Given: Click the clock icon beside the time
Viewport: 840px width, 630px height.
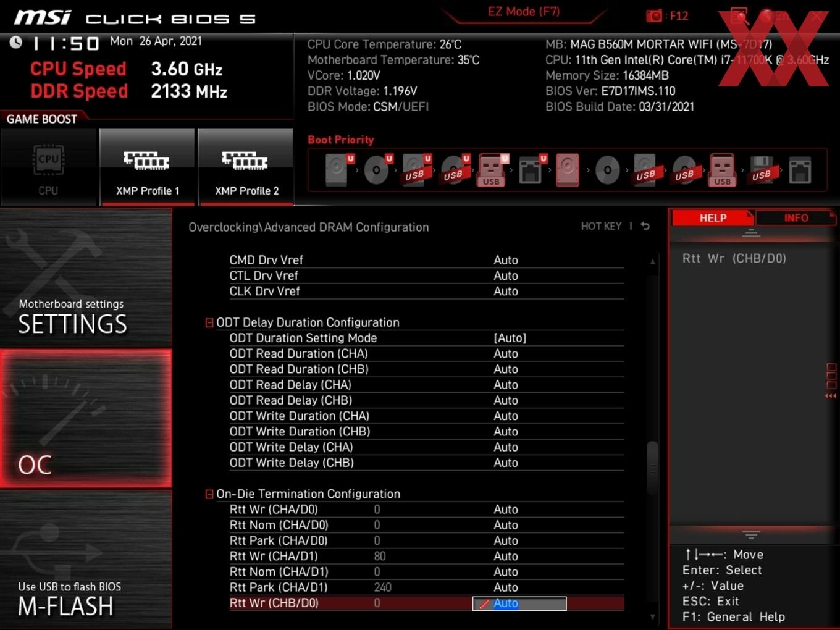Looking at the screenshot, I should tap(15, 42).
